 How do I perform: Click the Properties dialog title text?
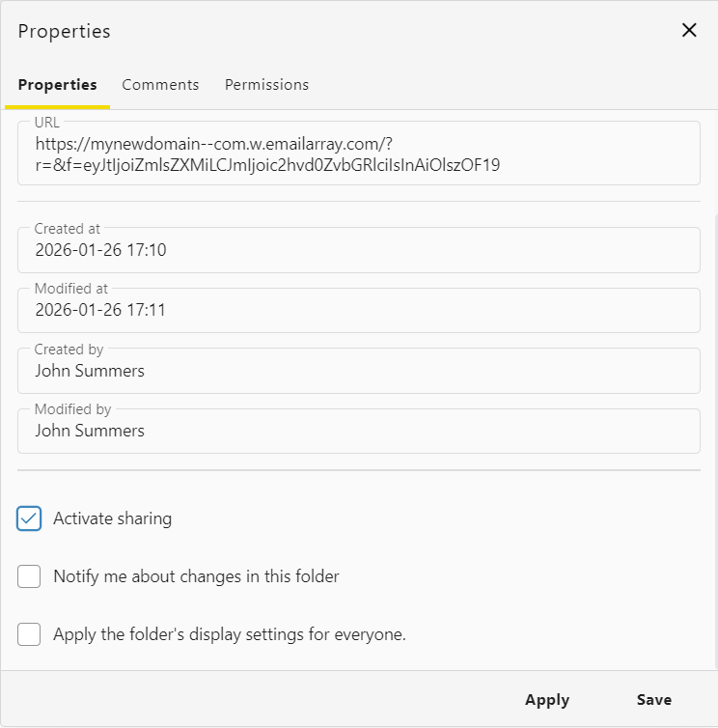pyautogui.click(x=64, y=31)
